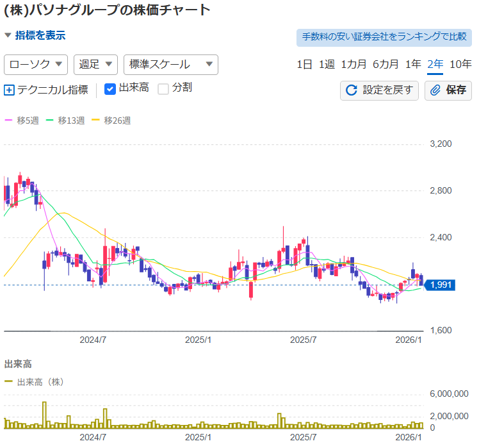Viewport: 479px width, 448px height.
Task: Select the 6カ月 range tab
Action: [386, 64]
